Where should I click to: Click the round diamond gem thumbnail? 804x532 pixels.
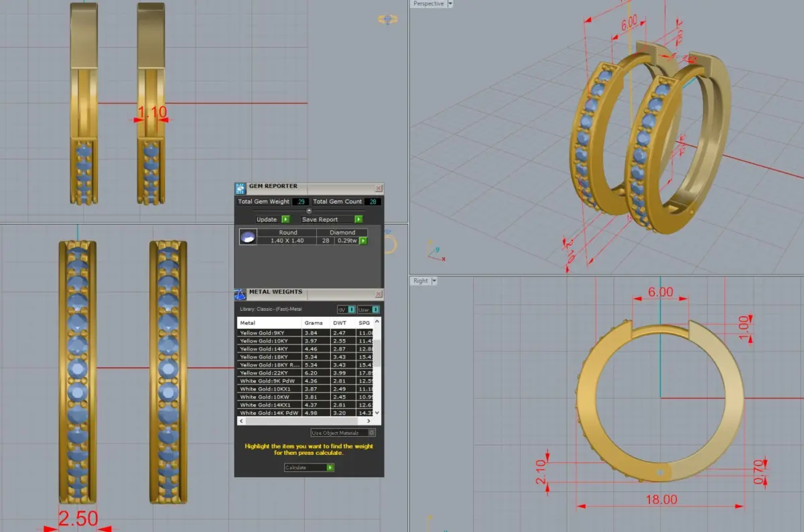point(248,237)
